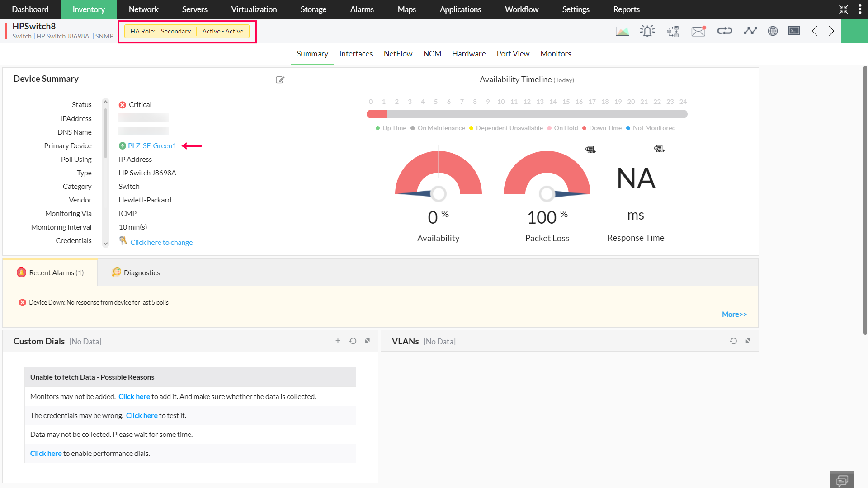Open the green hamburger menu
This screenshot has width=868, height=488.
[x=854, y=31]
